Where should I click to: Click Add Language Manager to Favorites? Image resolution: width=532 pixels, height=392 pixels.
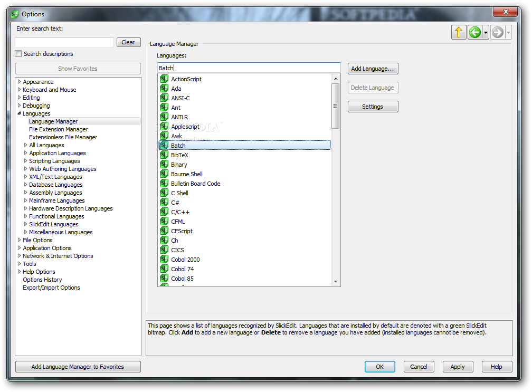tap(78, 367)
